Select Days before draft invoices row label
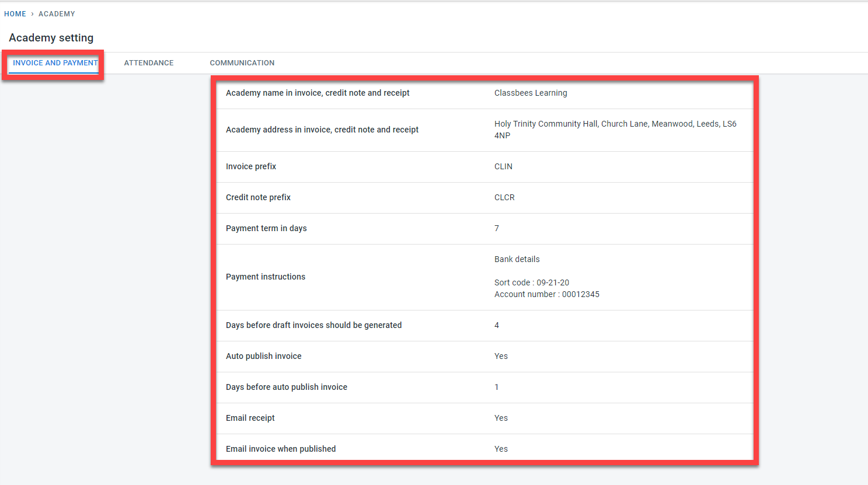The width and height of the screenshot is (868, 485). pos(313,325)
